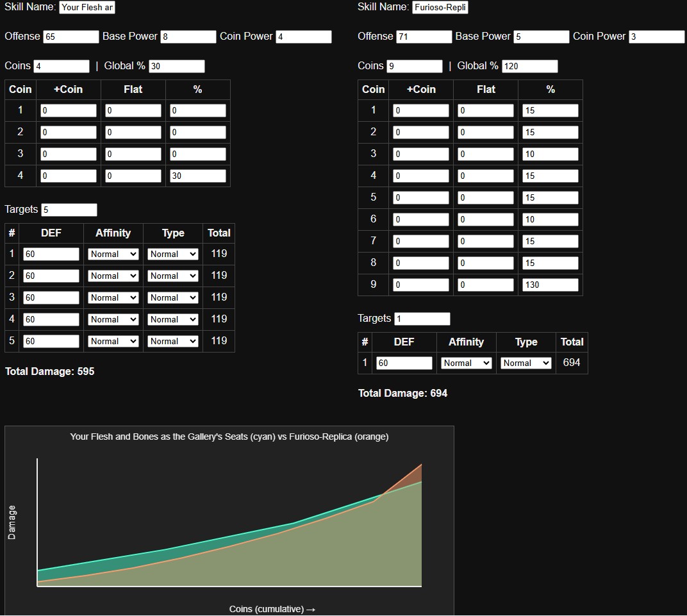Viewport: 687px width, 616px height.
Task: Click DEF field in Furioso target row
Action: coord(404,363)
